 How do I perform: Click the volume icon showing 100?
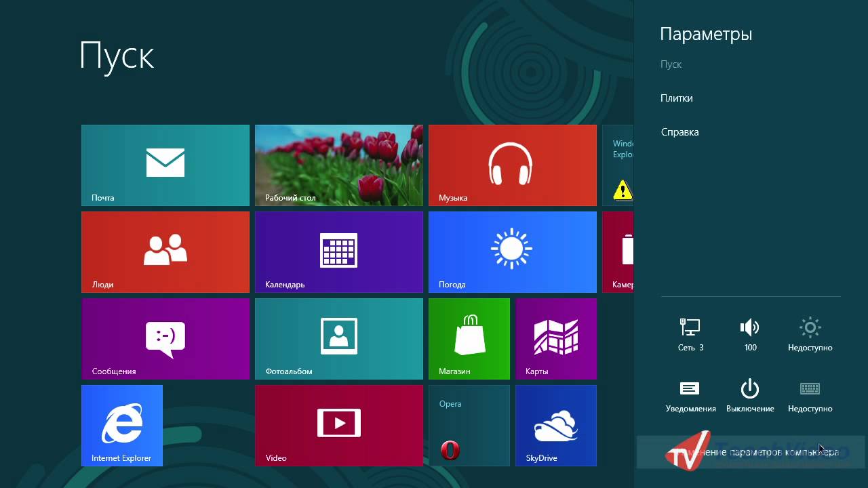[750, 334]
